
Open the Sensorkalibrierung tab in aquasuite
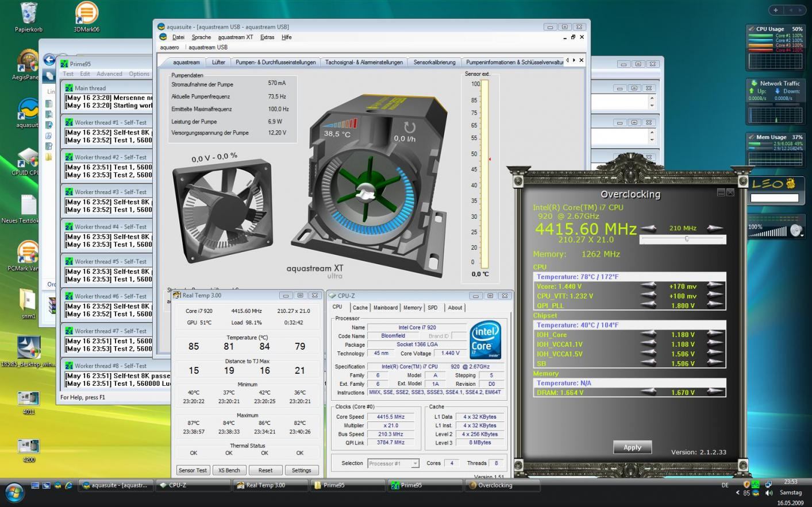(x=434, y=62)
